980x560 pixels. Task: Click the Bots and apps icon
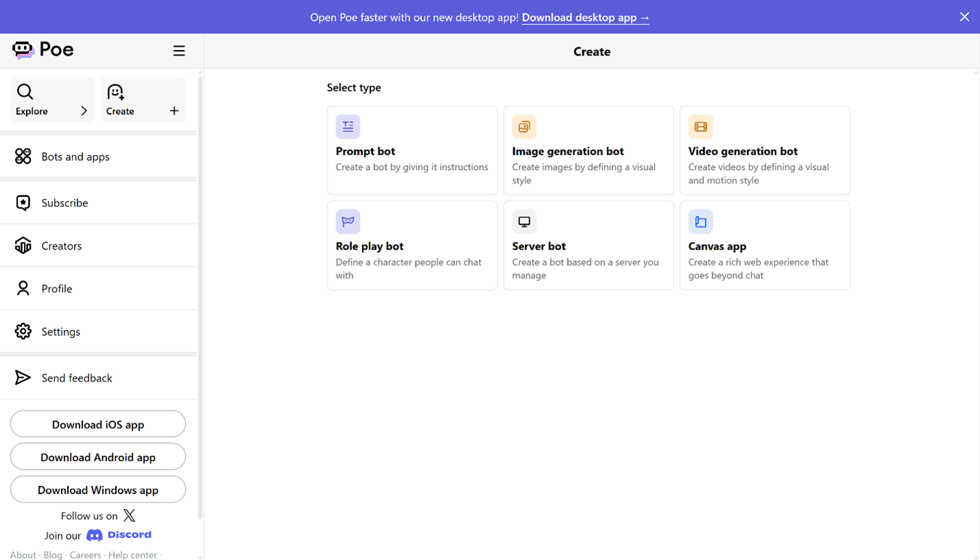[x=23, y=156]
